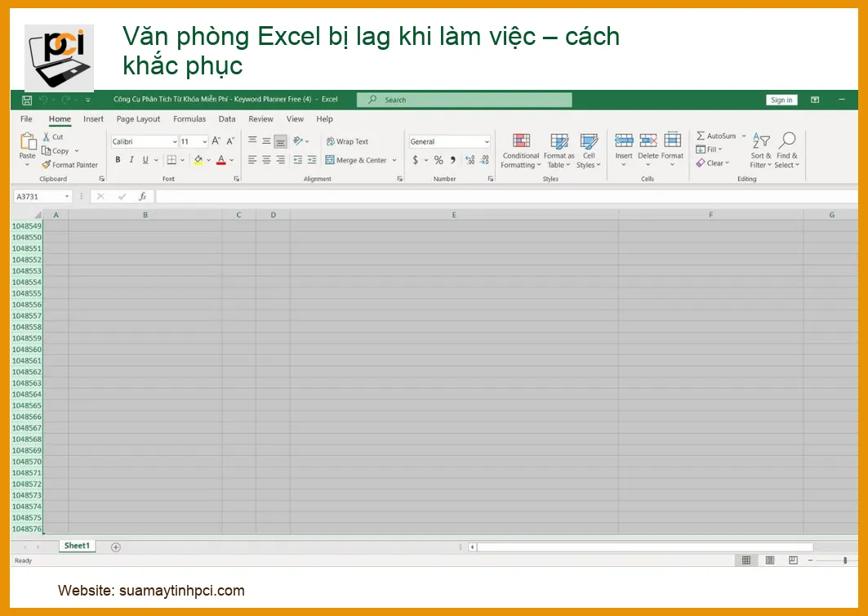The height and width of the screenshot is (616, 868).
Task: Apply yellow fill color bucket
Action: coord(198,159)
